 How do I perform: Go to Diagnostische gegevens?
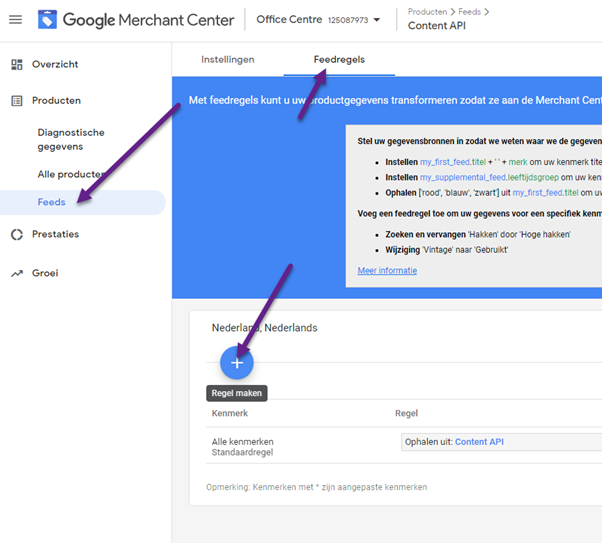coord(71,139)
